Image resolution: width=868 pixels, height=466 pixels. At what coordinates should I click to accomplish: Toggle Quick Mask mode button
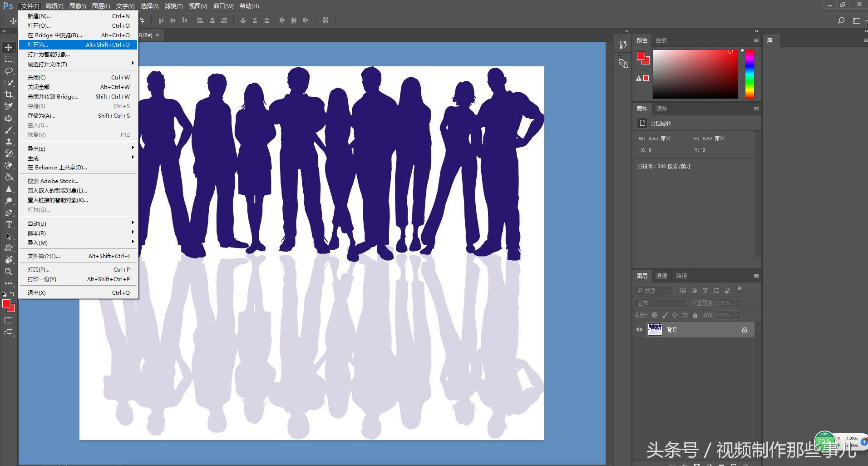coord(9,321)
